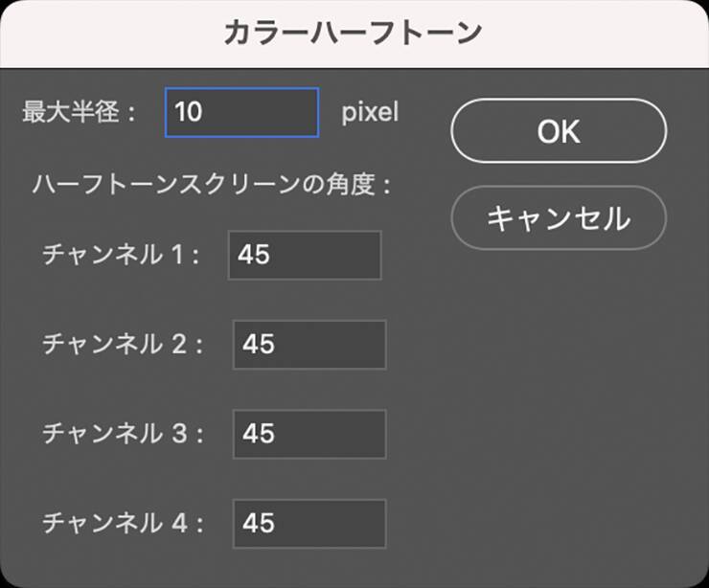
Task: Click the カラーハーフトーン dialog title
Action: pos(353,34)
